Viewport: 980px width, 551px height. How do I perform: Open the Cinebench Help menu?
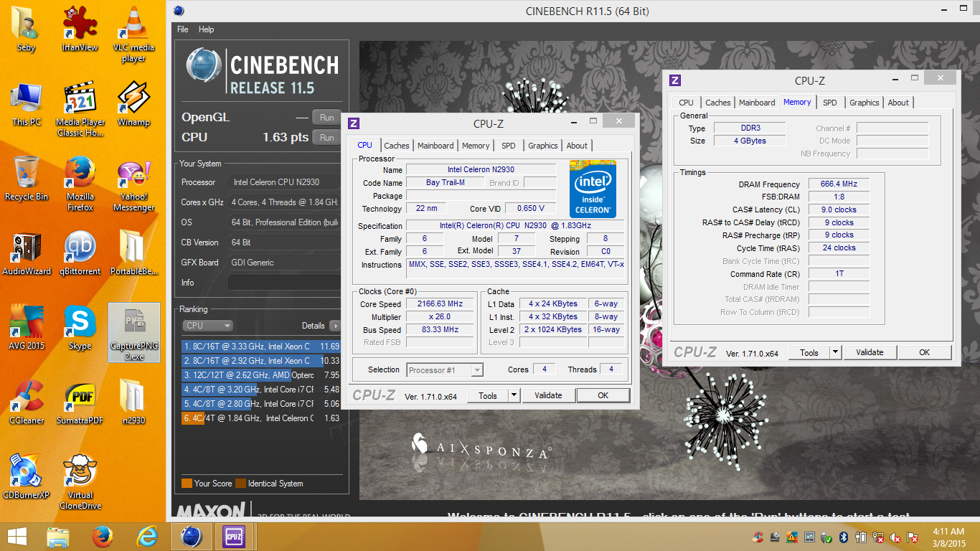(207, 29)
